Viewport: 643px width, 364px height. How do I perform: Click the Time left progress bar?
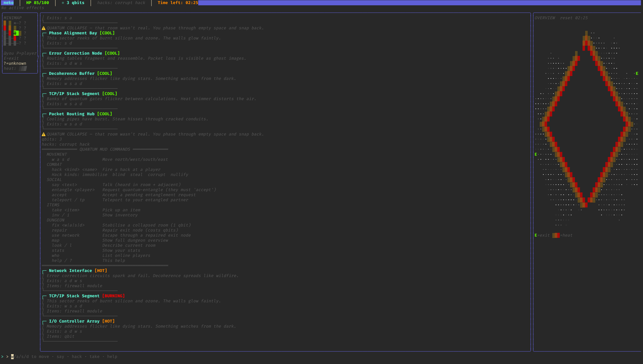click(420, 3)
